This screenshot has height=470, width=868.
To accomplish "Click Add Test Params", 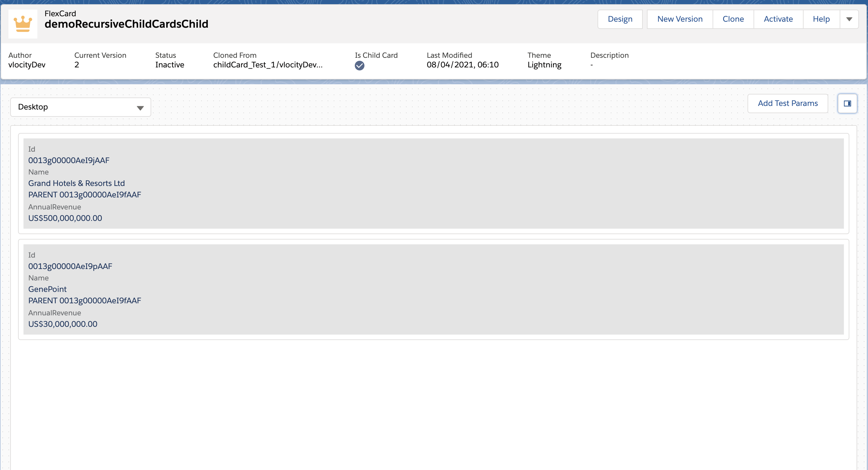I will pos(788,104).
